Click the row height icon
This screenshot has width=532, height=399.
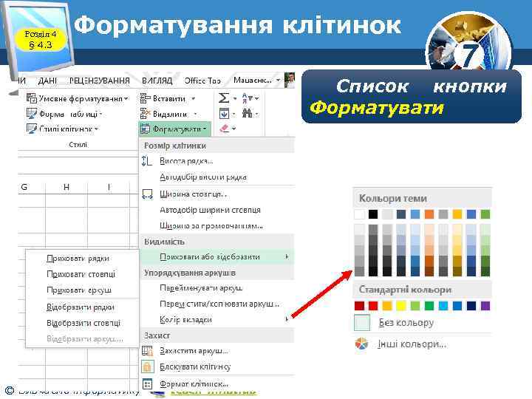point(146,161)
